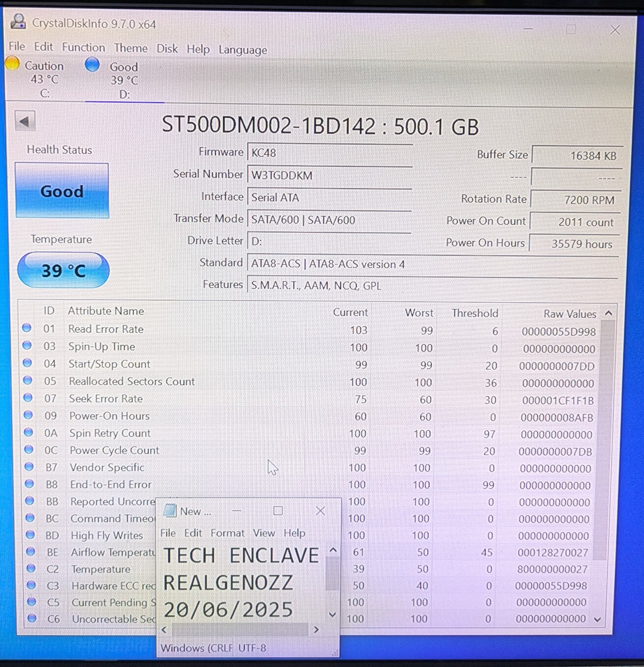Click the Raw Values column header
Viewport: 644px width, 667px height.
pos(570,314)
